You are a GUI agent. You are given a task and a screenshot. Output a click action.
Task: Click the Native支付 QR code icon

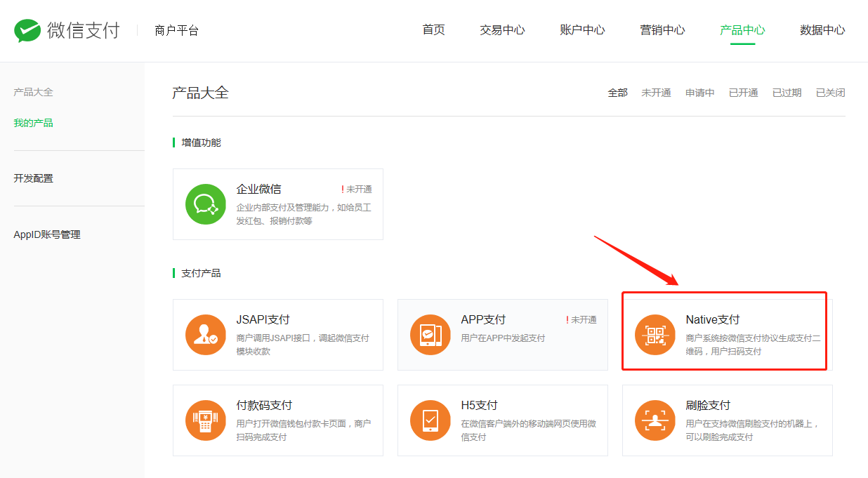tap(655, 335)
